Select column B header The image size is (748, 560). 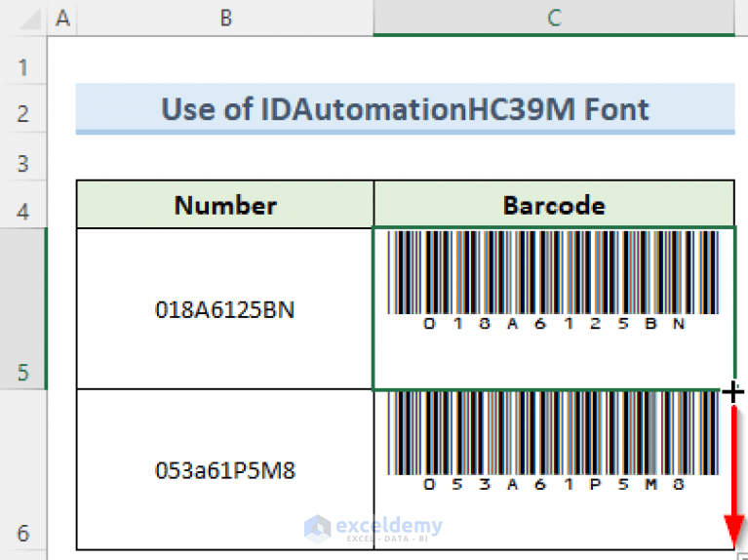tap(225, 19)
